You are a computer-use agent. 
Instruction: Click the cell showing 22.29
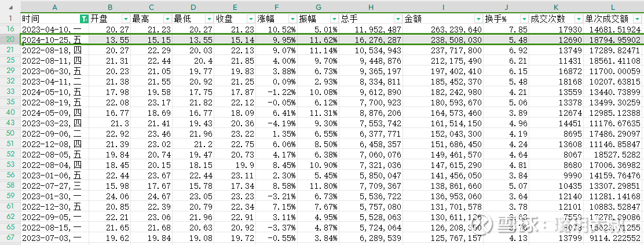(x=152, y=50)
